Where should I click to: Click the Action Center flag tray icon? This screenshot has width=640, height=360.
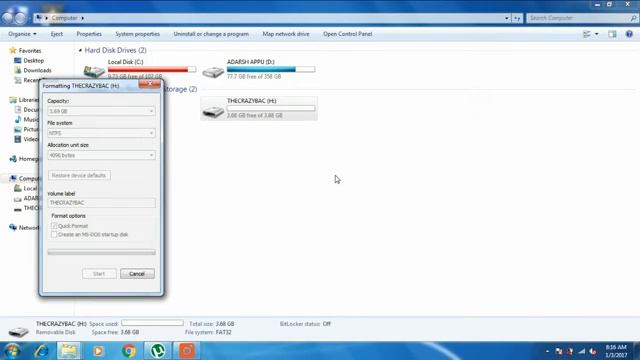(x=559, y=351)
